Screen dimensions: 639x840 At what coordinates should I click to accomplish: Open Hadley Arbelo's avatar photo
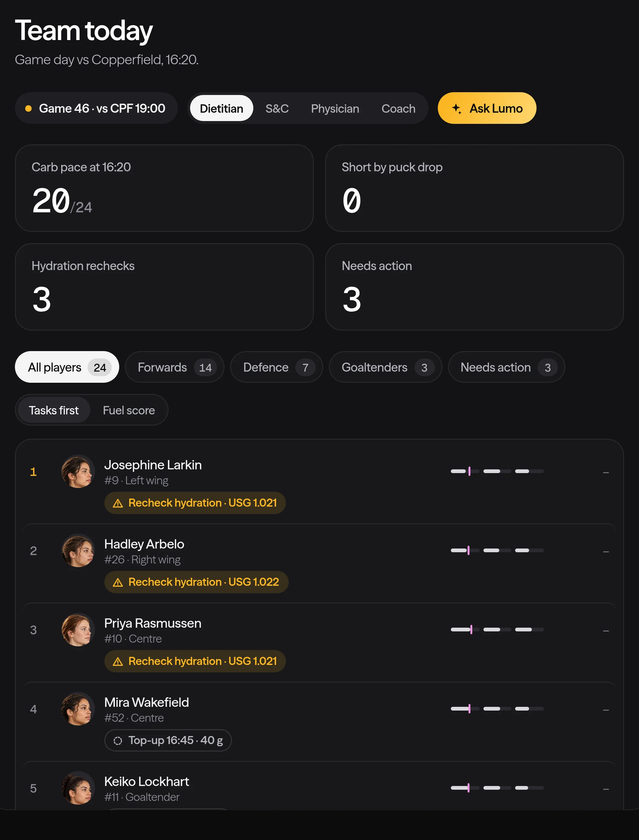pyautogui.click(x=78, y=551)
